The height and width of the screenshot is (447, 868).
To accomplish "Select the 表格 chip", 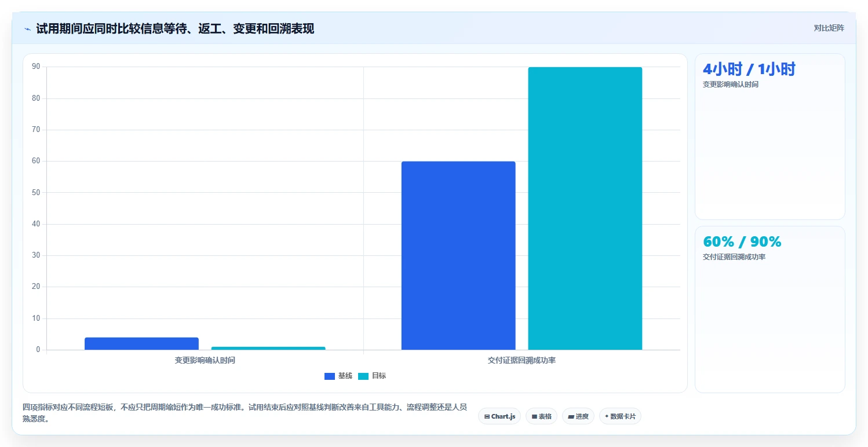I will click(x=541, y=416).
